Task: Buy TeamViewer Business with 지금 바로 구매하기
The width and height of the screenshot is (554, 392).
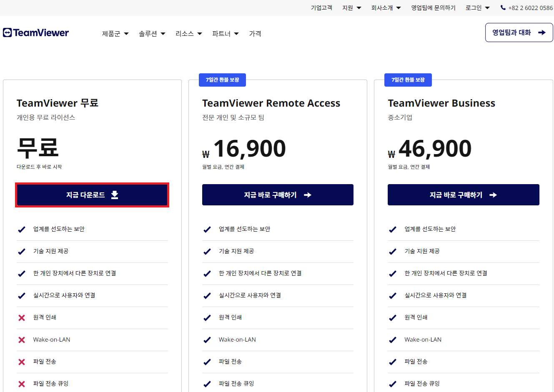Action: pos(464,195)
